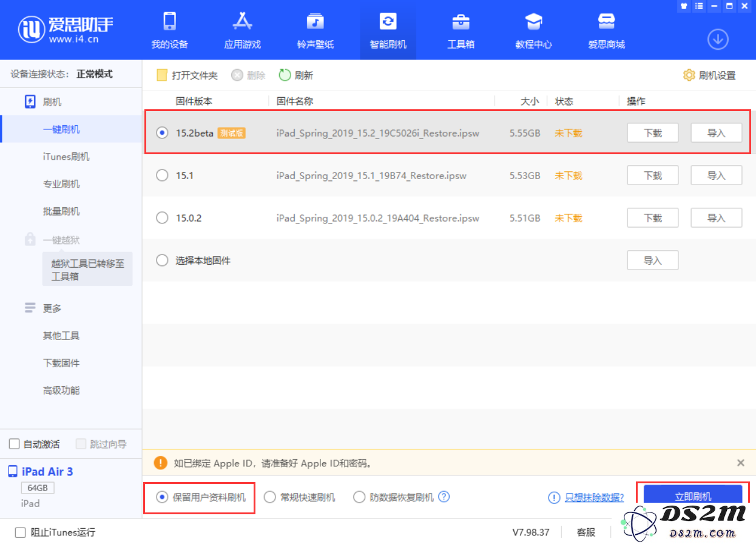This screenshot has height=544, width=756.
Task: Open the 教程中心 tab
Action: coord(533,30)
